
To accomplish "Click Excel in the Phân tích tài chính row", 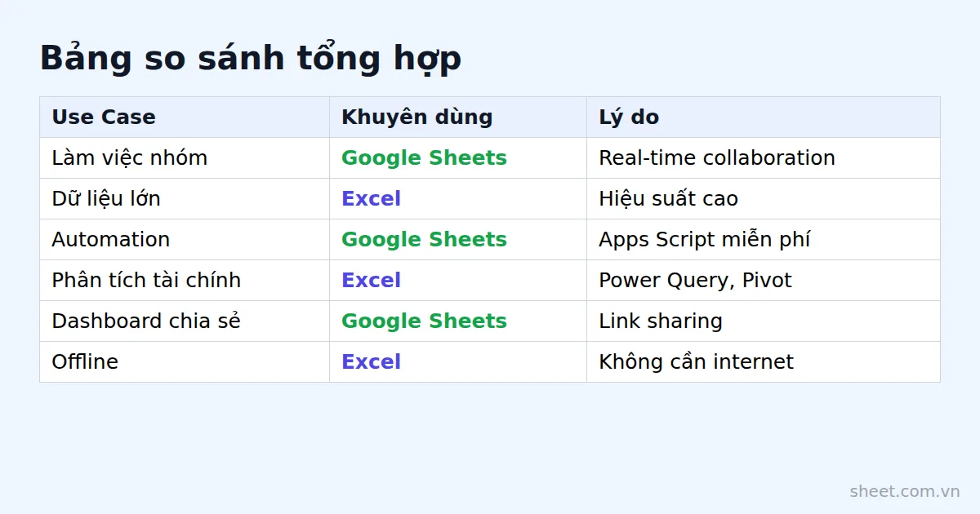I will coord(371,280).
